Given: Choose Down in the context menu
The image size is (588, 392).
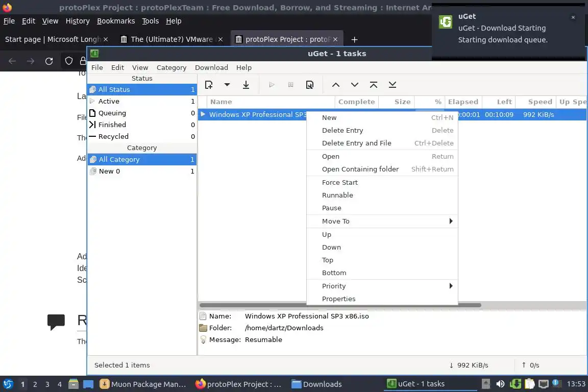Looking at the screenshot, I should 382,247.
